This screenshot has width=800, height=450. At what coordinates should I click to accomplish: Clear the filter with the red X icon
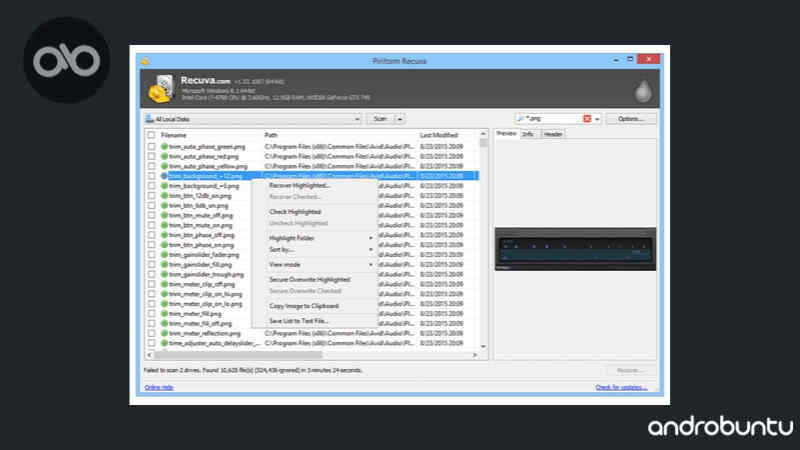click(x=587, y=118)
